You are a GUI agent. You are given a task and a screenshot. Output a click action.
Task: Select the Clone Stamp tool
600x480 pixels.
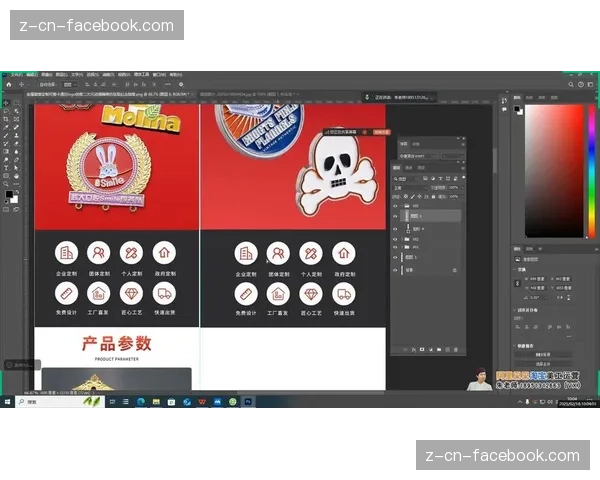click(x=16, y=135)
